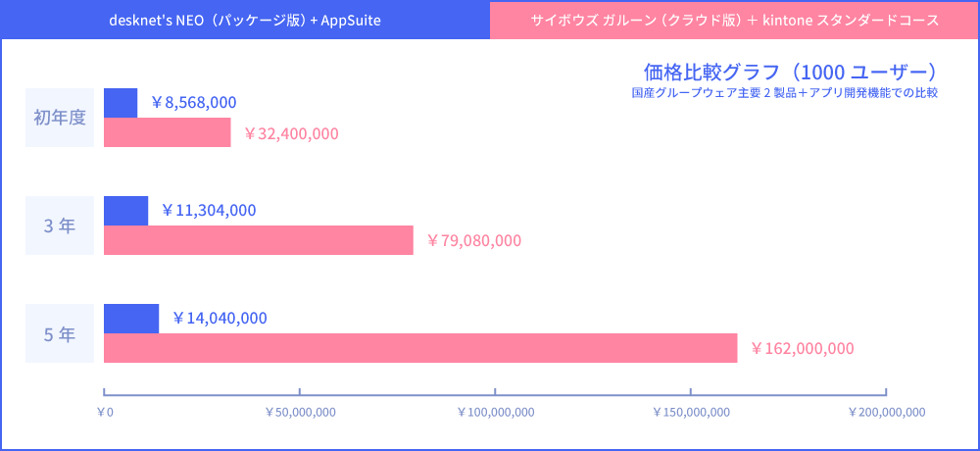980x451 pixels.
Task: Click the ¥79,080,000 value label
Action: coord(474,241)
